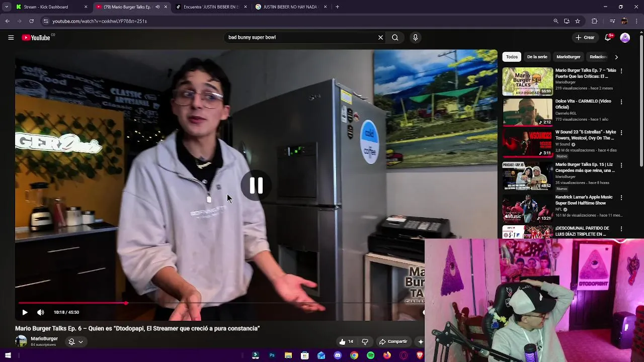The height and width of the screenshot is (362, 644).
Task: Select the Todos filter chip
Action: point(512,57)
